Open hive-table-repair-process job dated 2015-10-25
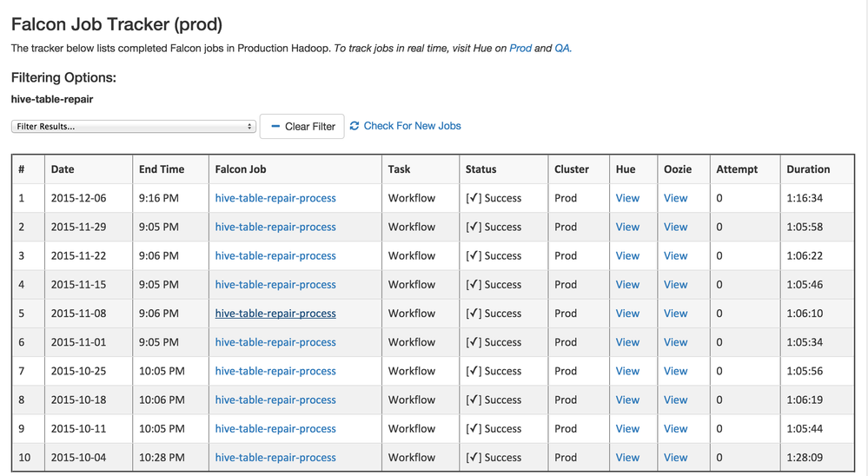The width and height of the screenshot is (868, 476). click(x=275, y=371)
